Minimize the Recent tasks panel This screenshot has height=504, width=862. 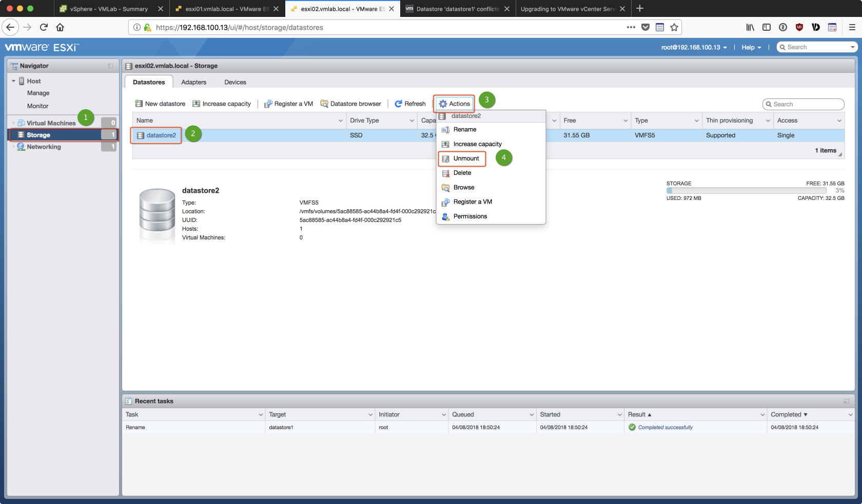tap(846, 401)
